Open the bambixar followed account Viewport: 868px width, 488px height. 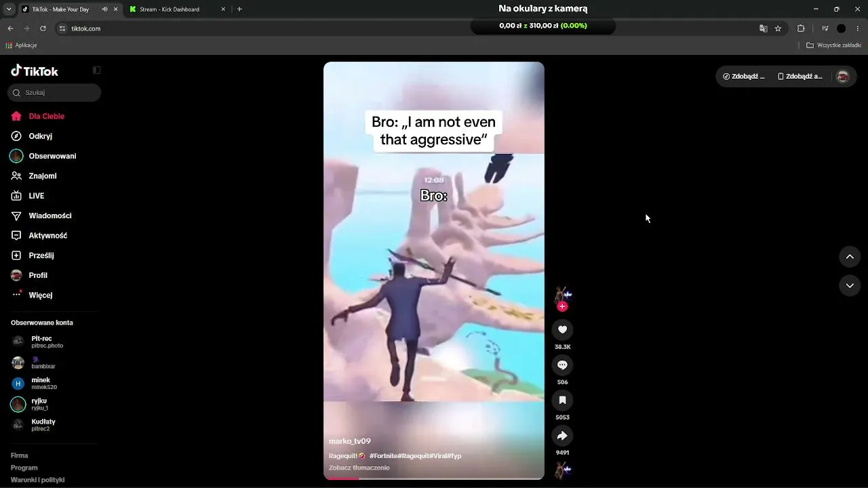34,363
